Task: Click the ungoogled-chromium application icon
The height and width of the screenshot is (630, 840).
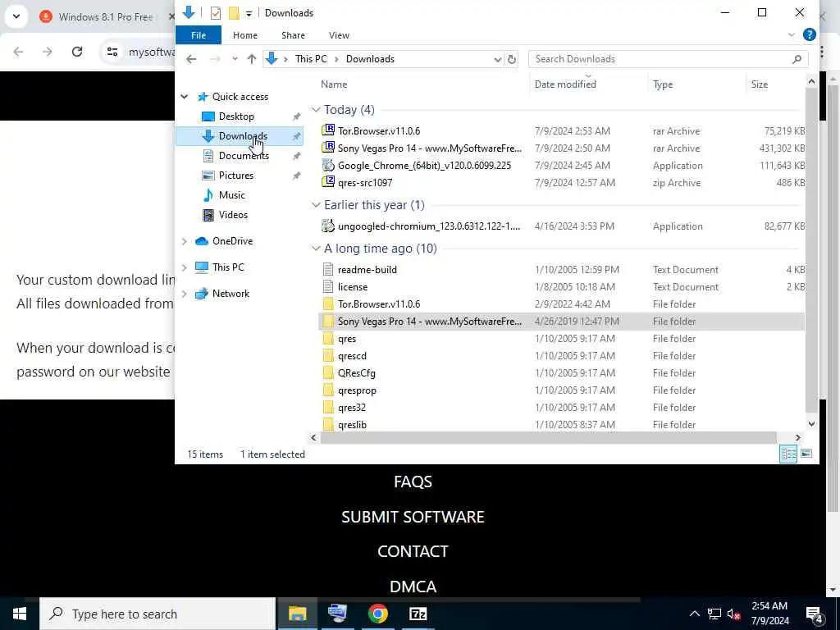Action: (328, 226)
